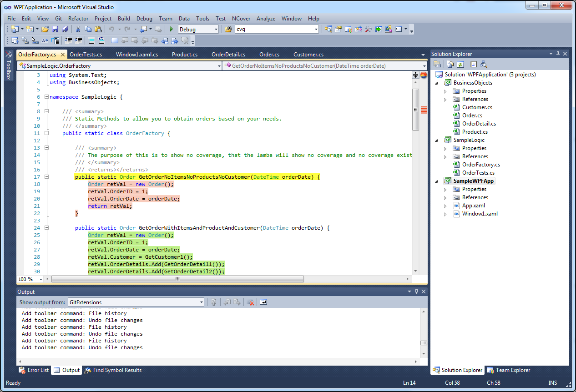Expand the App.xaml tree node

[445, 206]
